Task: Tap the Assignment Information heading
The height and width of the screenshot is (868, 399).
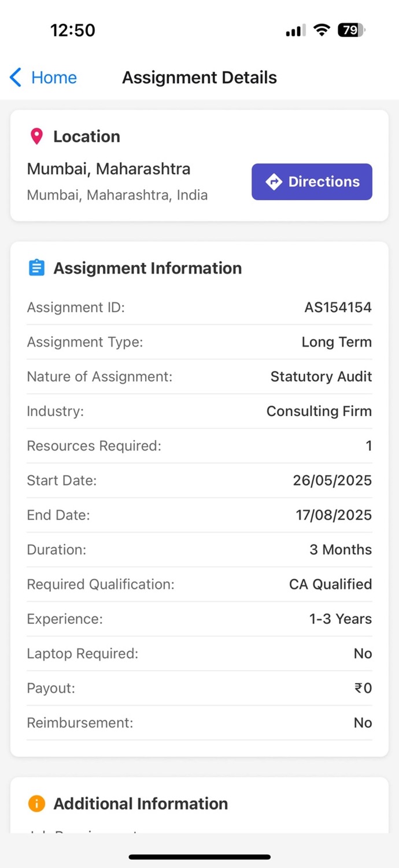Action: (x=148, y=268)
